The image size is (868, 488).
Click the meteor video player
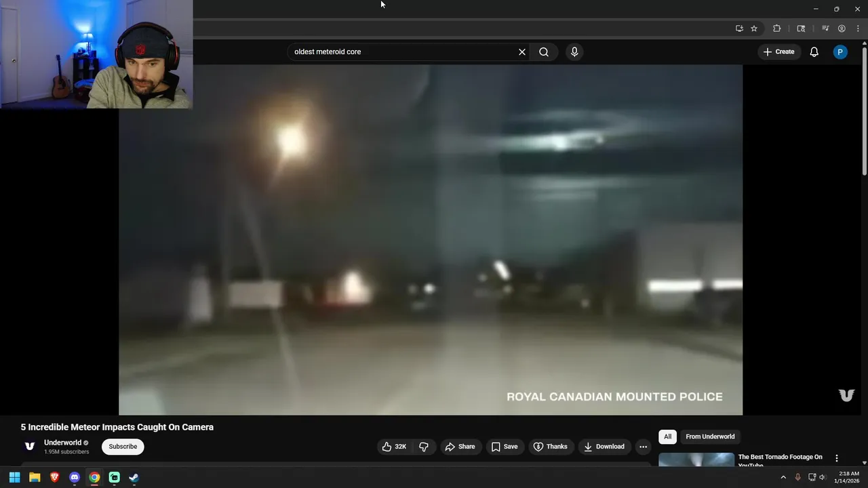click(431, 240)
